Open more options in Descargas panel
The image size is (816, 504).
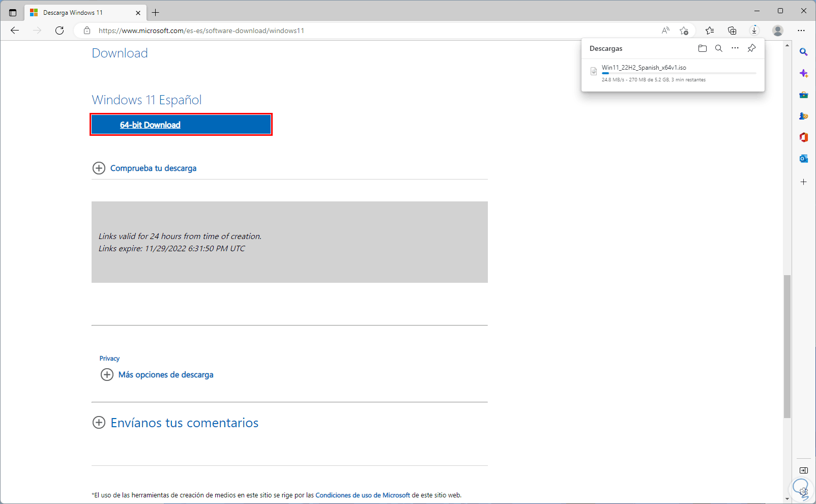point(735,48)
